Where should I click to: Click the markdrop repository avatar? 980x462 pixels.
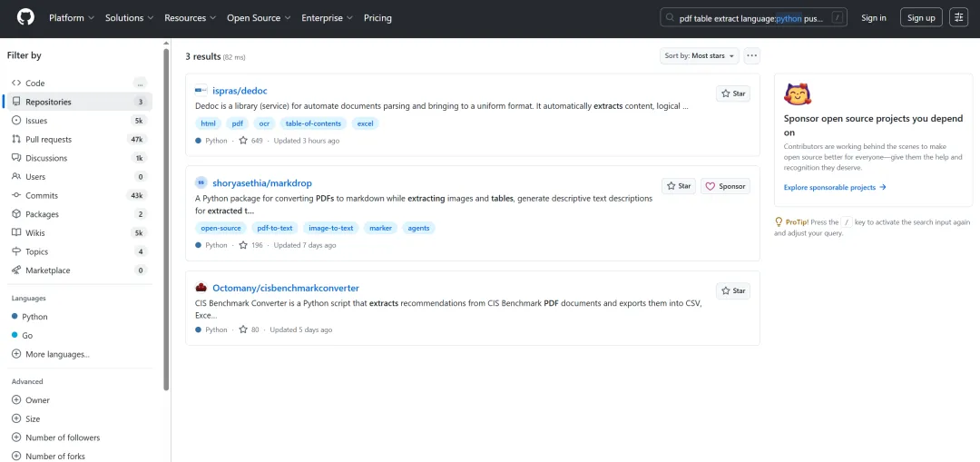pyautogui.click(x=201, y=182)
